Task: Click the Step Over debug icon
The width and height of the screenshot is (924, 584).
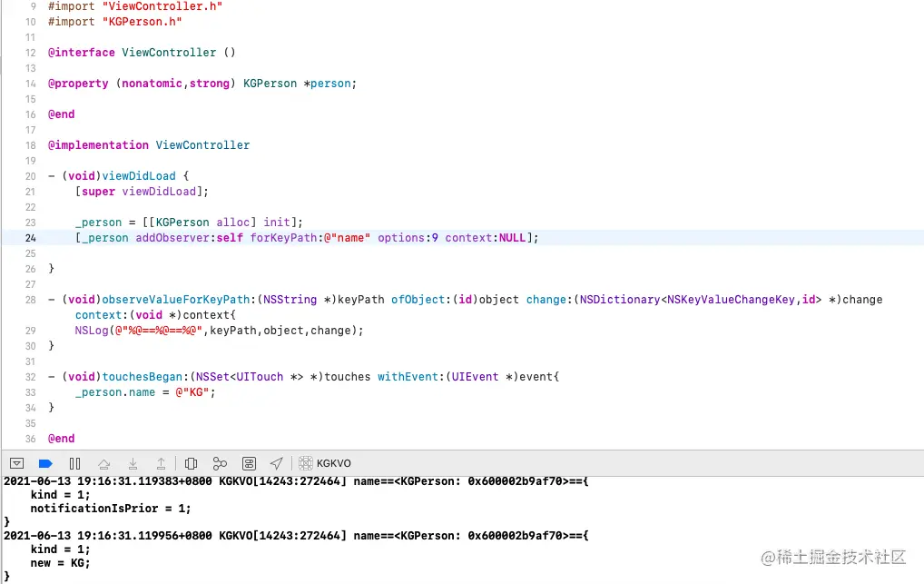Action: point(103,464)
